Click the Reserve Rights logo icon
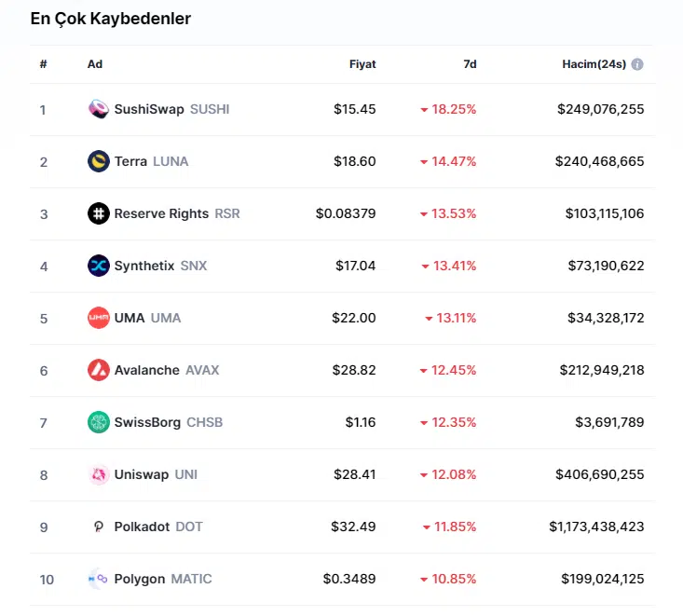Screen dimensions: 683x616 (x=98, y=213)
